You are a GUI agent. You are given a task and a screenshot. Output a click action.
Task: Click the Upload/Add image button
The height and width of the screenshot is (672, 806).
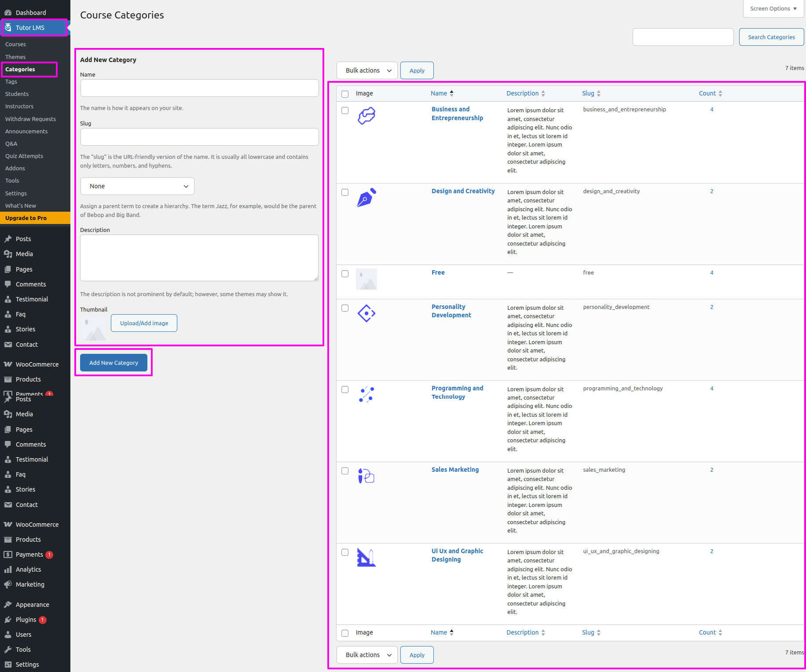(144, 323)
